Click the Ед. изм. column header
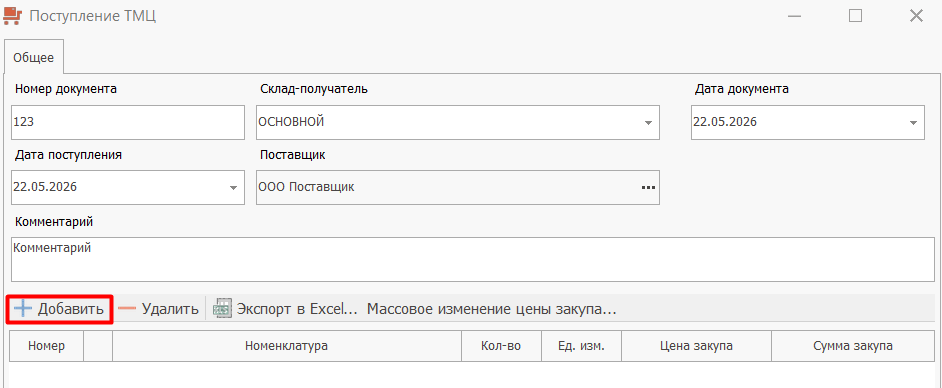The width and height of the screenshot is (942, 388). pos(581,346)
